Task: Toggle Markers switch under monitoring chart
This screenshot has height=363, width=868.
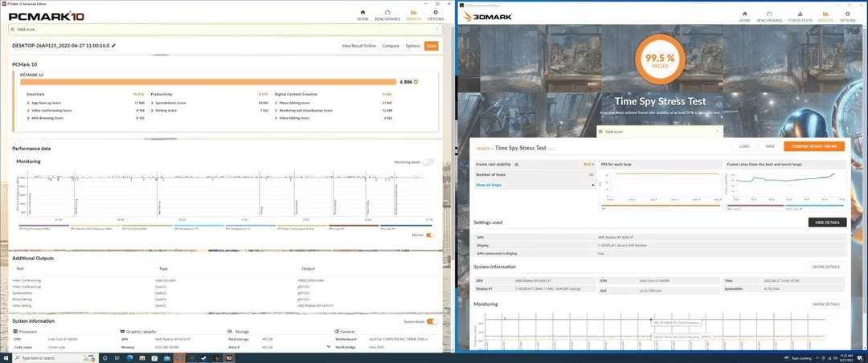Action: pos(429,235)
